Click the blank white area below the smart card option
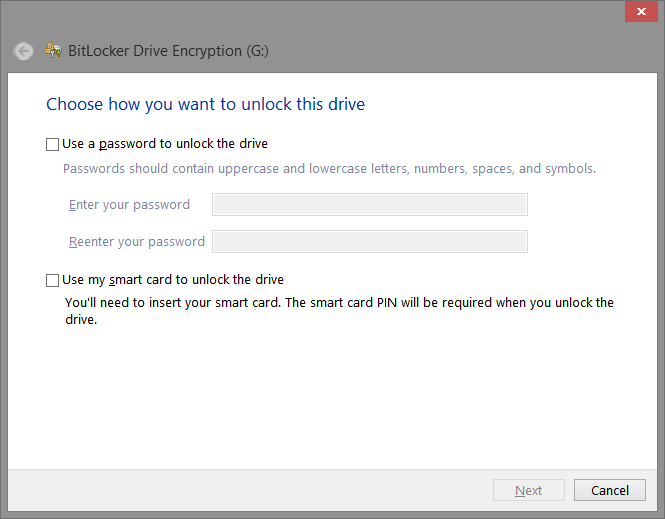 pos(330,400)
